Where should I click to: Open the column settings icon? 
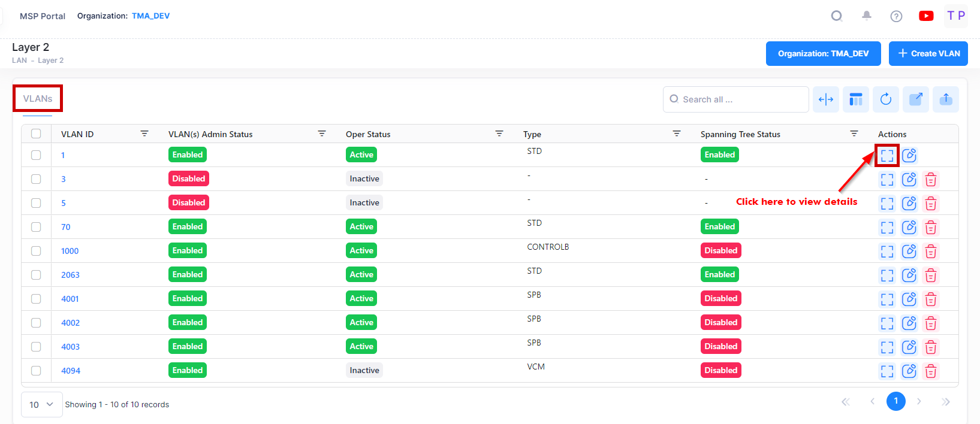[855, 99]
